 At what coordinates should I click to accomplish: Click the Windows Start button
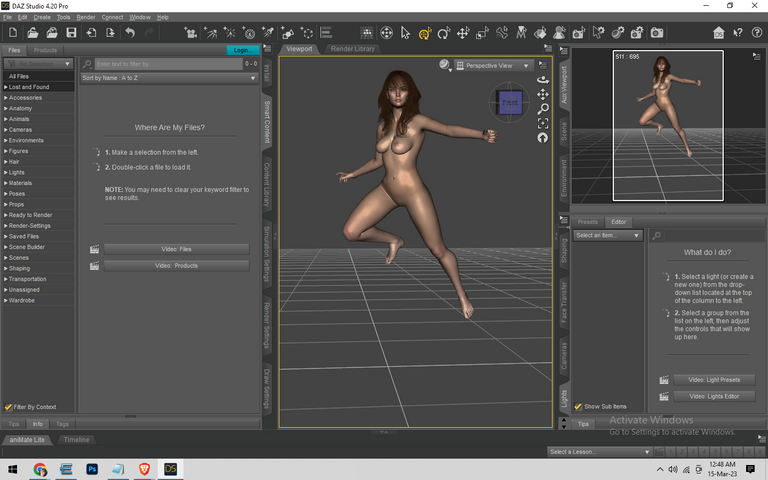click(x=13, y=469)
